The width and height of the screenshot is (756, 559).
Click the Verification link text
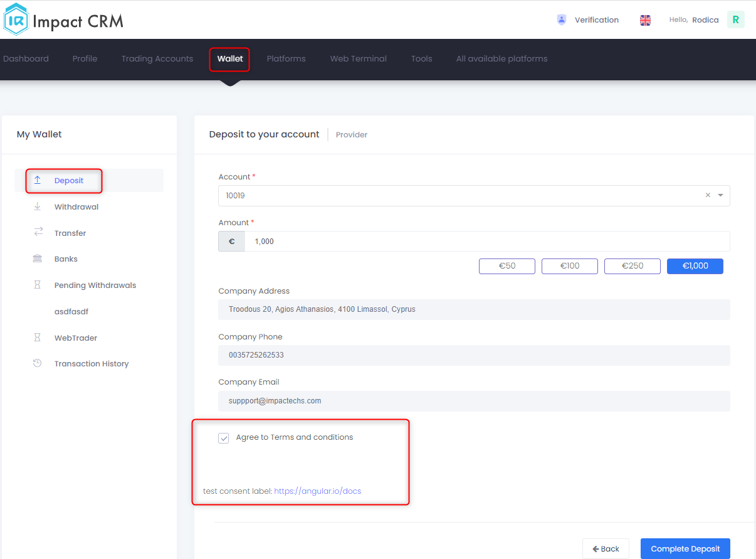(597, 20)
